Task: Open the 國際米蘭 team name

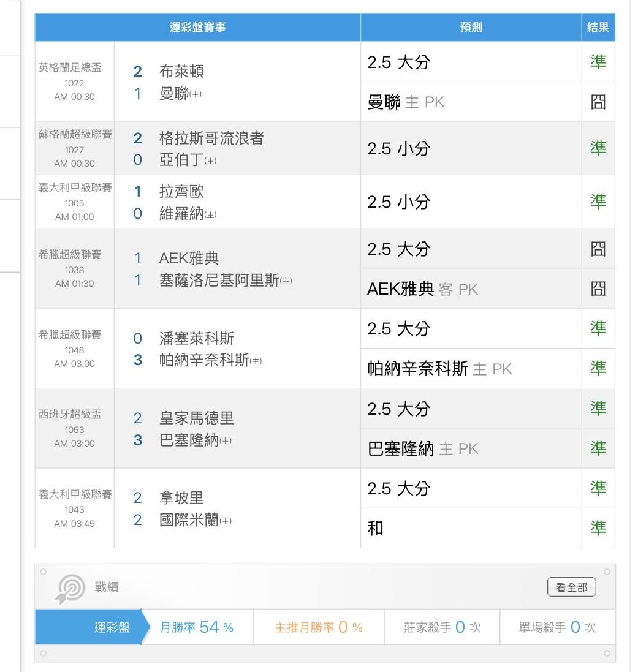Action: click(189, 521)
